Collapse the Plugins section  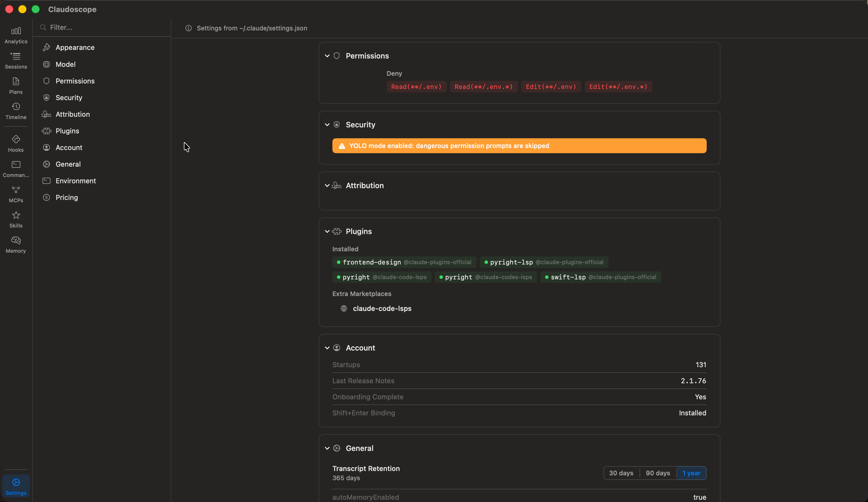click(327, 231)
